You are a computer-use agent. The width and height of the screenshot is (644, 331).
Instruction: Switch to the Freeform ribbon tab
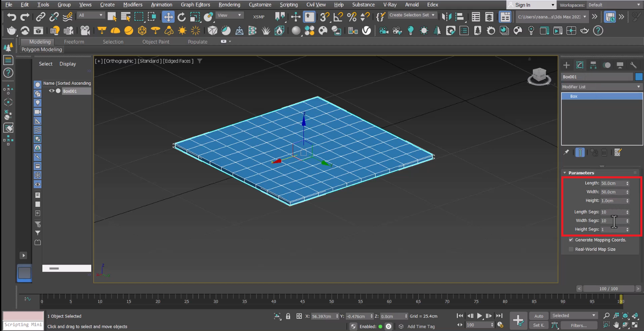click(74, 42)
